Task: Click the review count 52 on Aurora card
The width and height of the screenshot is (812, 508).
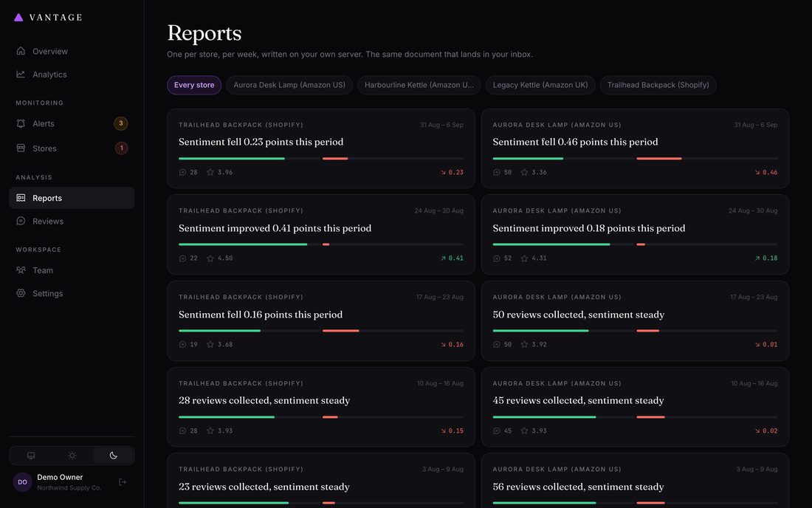Action: [x=508, y=258]
